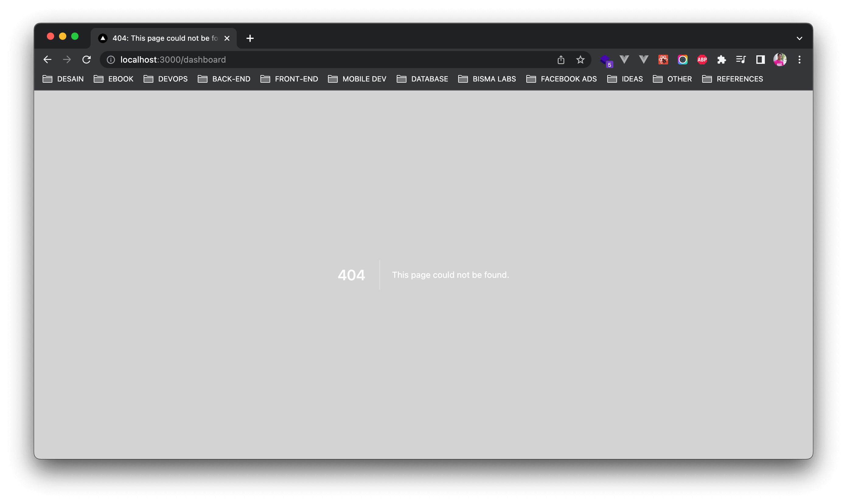Click the share page icon
The width and height of the screenshot is (847, 504).
[561, 60]
